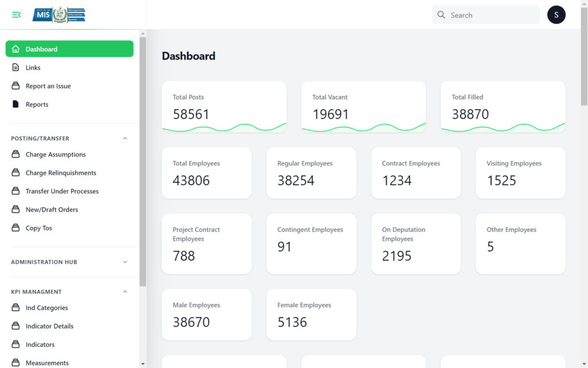Click the home icon beside Dashboard
Image resolution: width=588 pixels, height=368 pixels.
coord(16,49)
